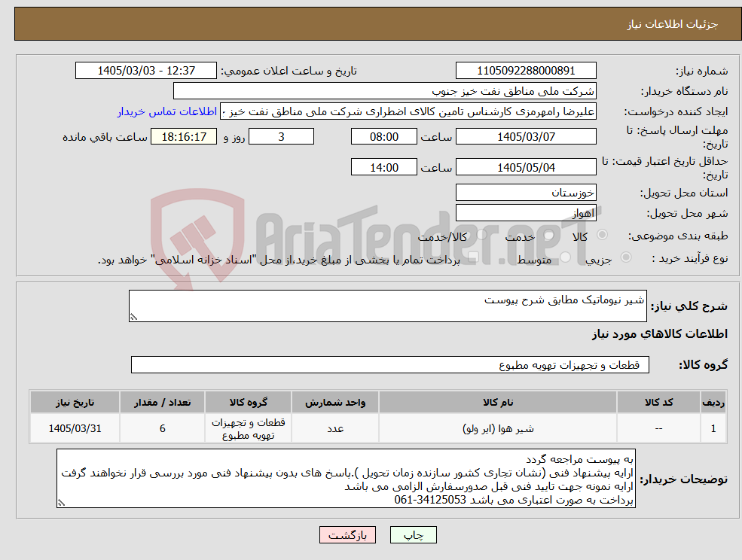This screenshot has height=560, width=742.
Task: Select the متوسط purchase type radio
Action: click(565, 257)
